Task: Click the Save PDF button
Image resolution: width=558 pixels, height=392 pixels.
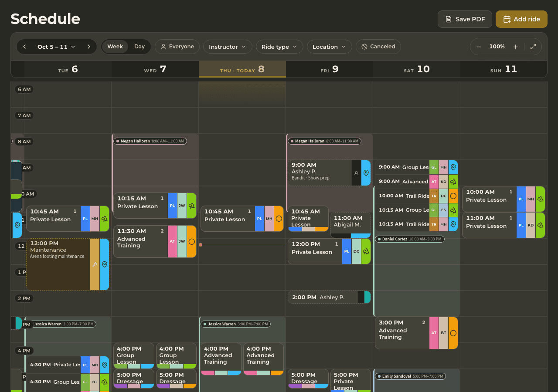Action: (465, 19)
